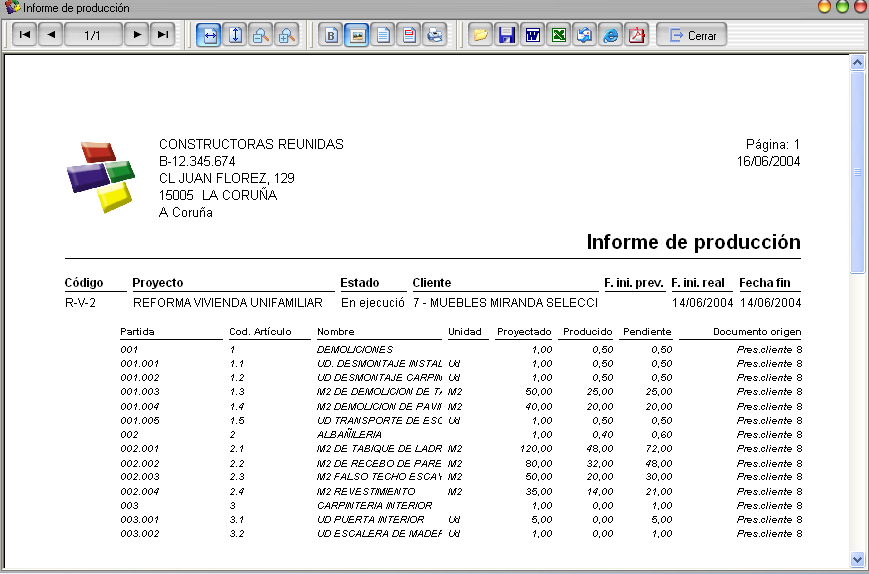869x574 pixels.
Task: Go to the first report page
Action: (25, 35)
